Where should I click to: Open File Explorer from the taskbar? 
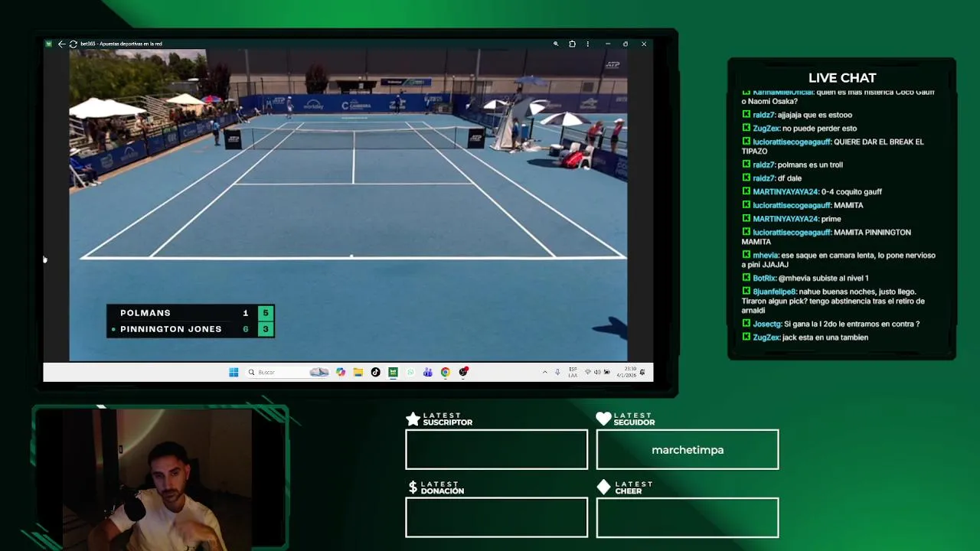tap(358, 372)
